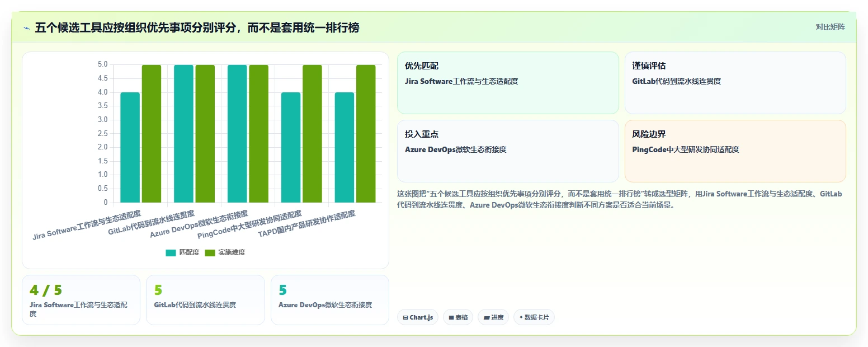
Task: Select the 进度 tag chip
Action: coord(493,317)
